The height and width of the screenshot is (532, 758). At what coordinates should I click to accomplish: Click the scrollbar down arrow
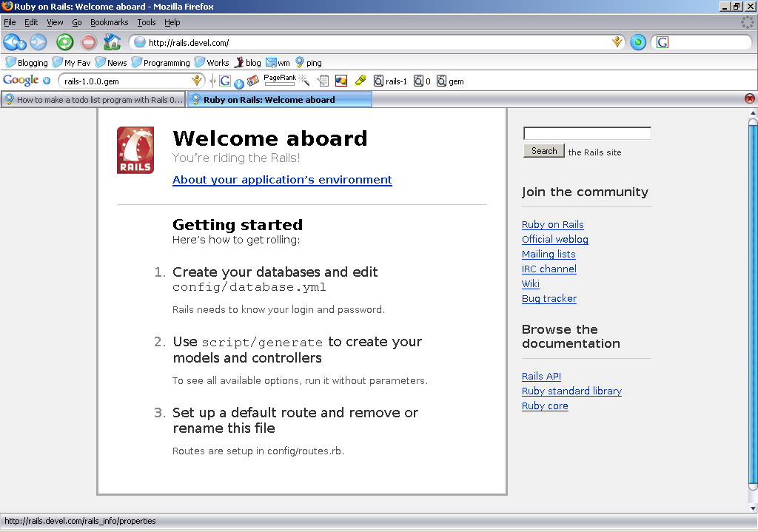[753, 508]
